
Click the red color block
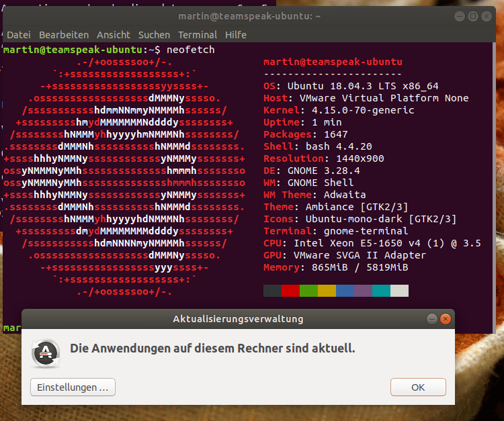point(290,291)
